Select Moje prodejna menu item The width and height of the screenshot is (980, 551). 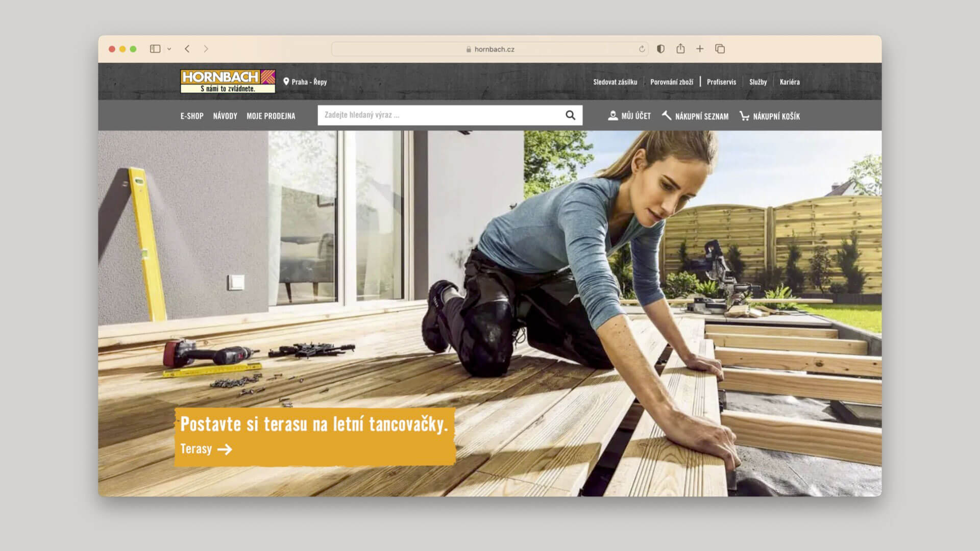(x=271, y=116)
